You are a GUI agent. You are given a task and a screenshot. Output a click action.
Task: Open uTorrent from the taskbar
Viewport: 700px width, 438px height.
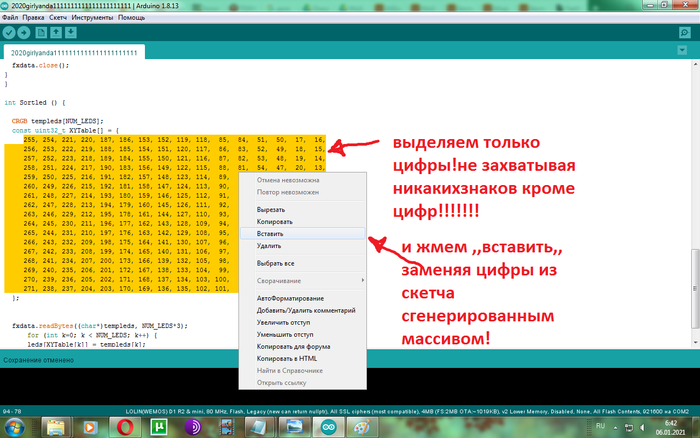click(x=159, y=427)
